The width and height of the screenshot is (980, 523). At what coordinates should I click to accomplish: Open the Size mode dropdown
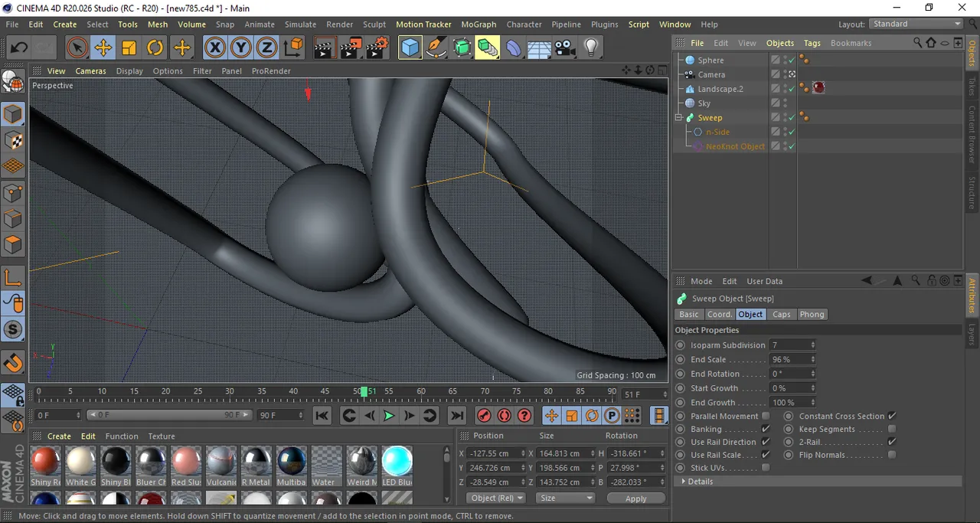coord(565,498)
